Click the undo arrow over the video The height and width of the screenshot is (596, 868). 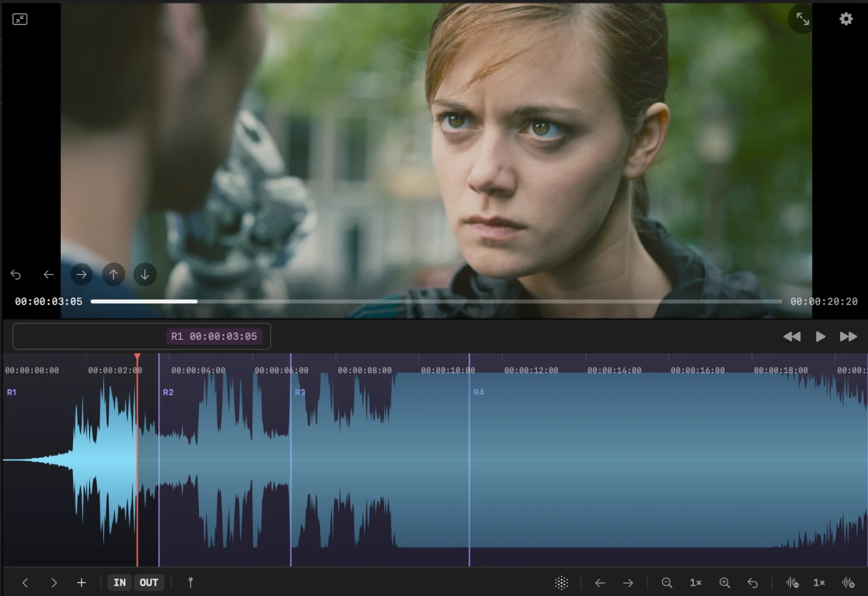(x=16, y=275)
